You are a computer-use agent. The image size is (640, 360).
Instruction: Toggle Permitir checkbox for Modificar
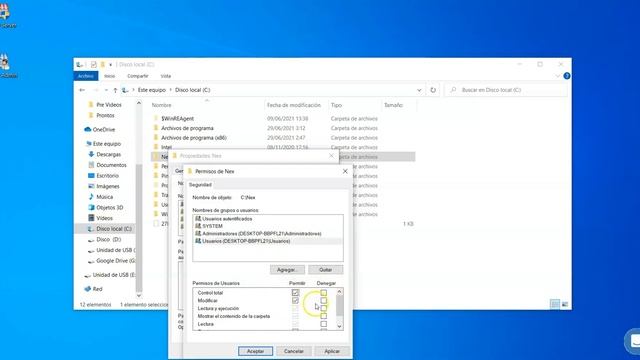[x=295, y=300]
